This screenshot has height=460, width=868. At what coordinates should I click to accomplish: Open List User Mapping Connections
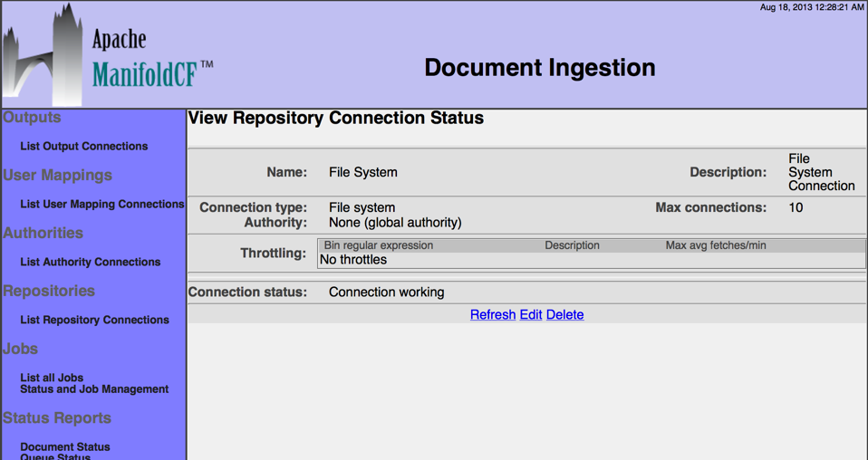101,205
